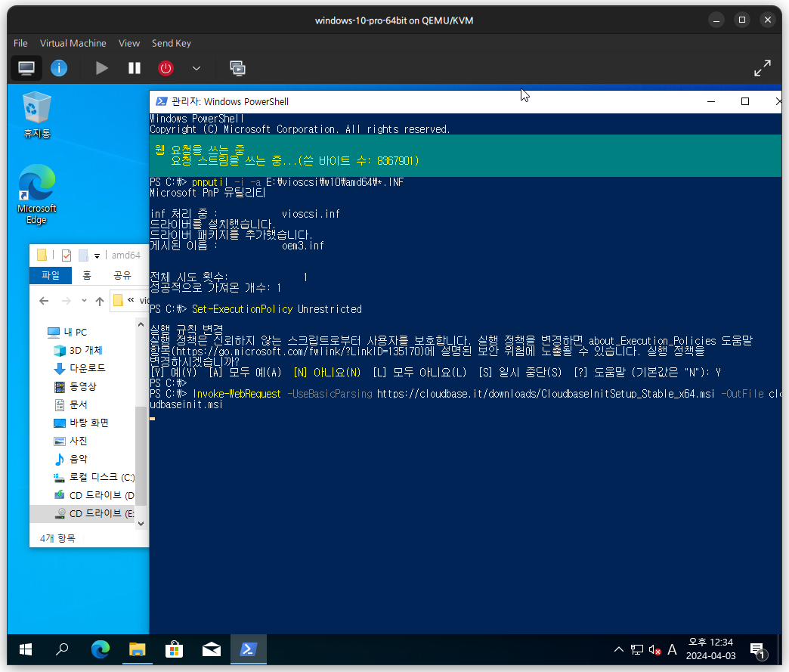Click the Set-ExecutionPolicy Unrestricted command line
Viewport: 789px width, 672px height.
256,309
